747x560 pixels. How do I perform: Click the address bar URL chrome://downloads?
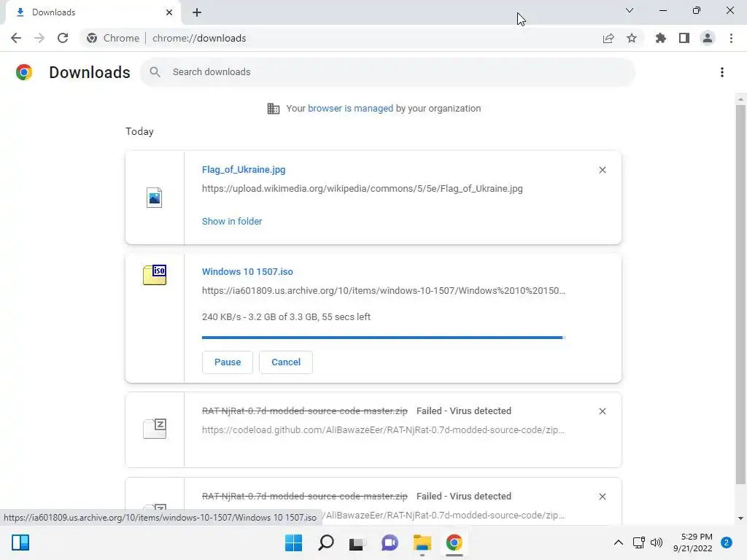tap(199, 38)
